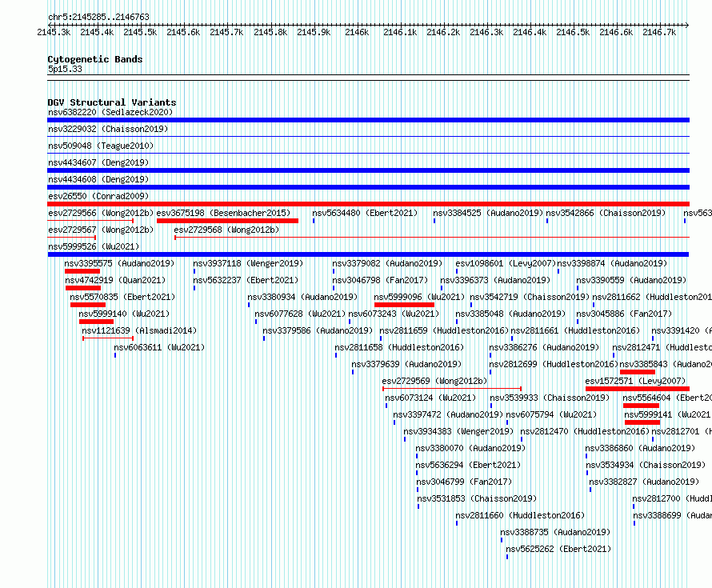The image size is (712, 588).
Task: Click the red esv3675198 Besenbacher2015 bar
Action: 227,221
